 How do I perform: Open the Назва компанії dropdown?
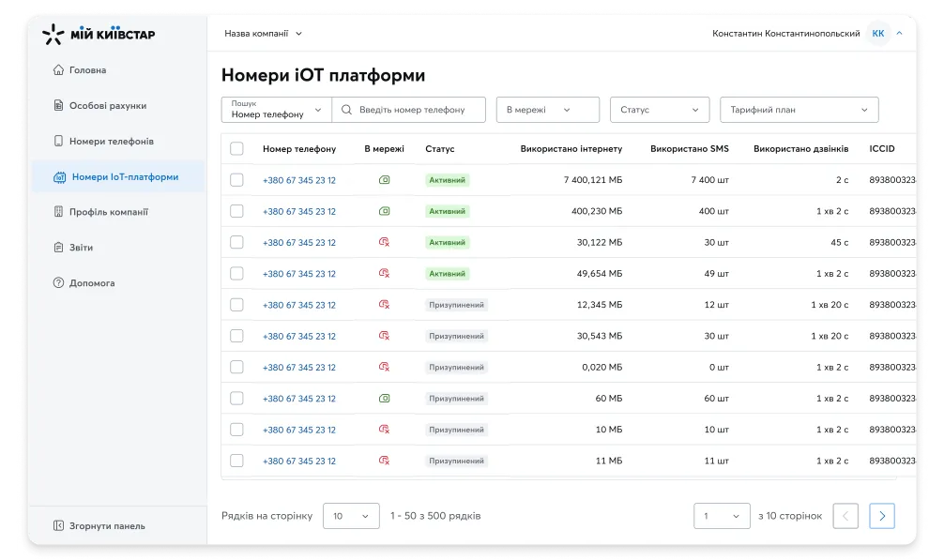click(263, 34)
